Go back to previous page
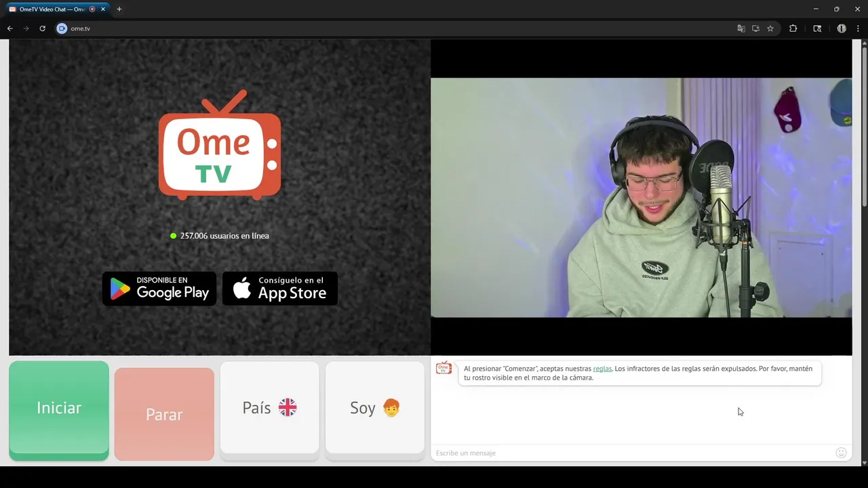Image resolution: width=868 pixels, height=488 pixels. [x=10, y=28]
